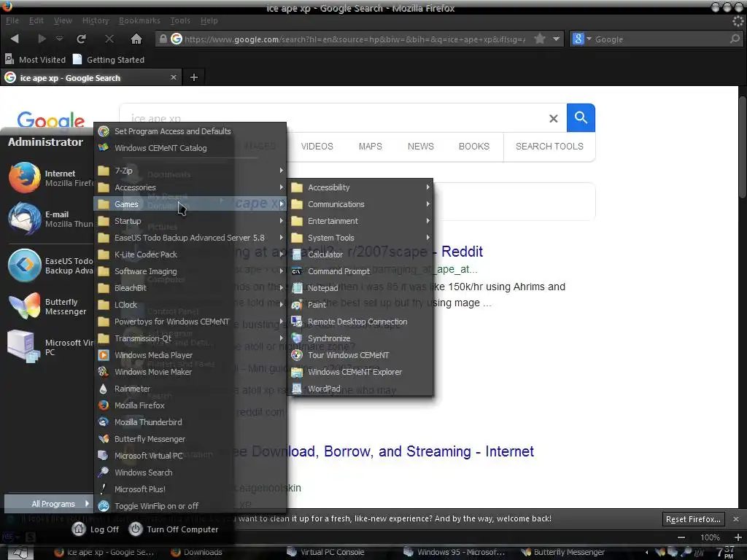Image resolution: width=747 pixels, height=560 pixels.
Task: Expand the 7-Zip program folder
Action: 190,171
